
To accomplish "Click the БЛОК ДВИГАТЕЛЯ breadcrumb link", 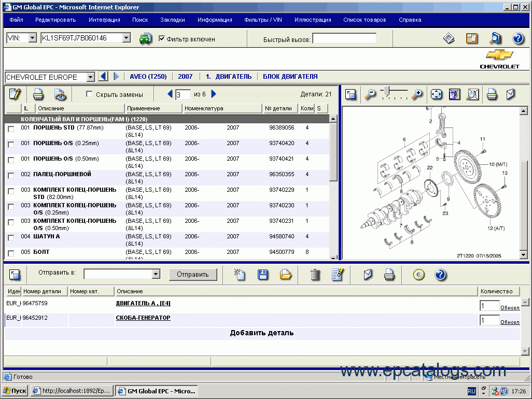I will pos(290,77).
